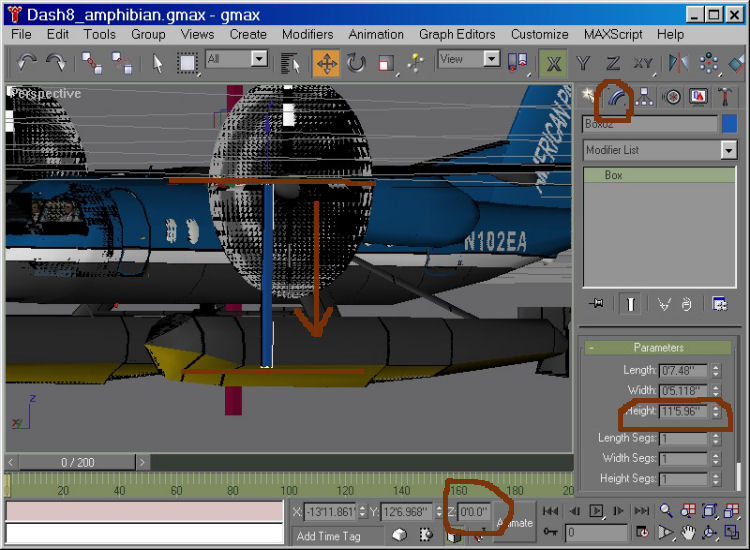Click the Pin Stack icon
Image resolution: width=750 pixels, height=550 pixels.
597,304
